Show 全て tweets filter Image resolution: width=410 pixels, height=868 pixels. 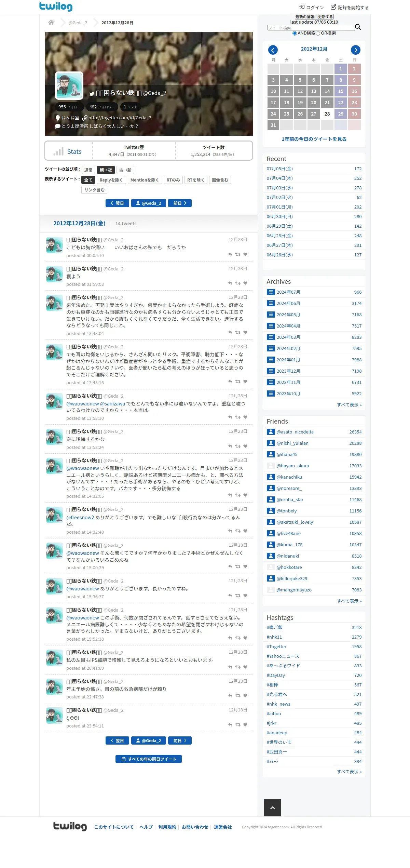88,180
